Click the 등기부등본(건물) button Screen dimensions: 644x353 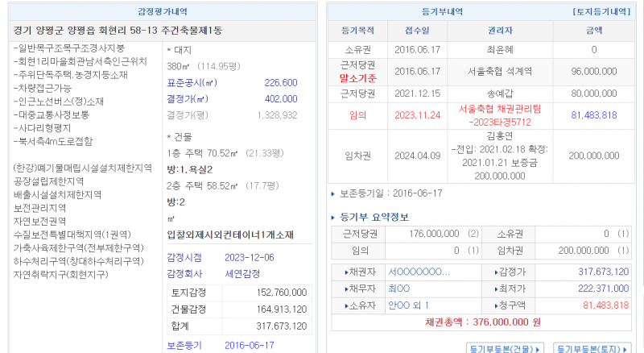(x=505, y=348)
